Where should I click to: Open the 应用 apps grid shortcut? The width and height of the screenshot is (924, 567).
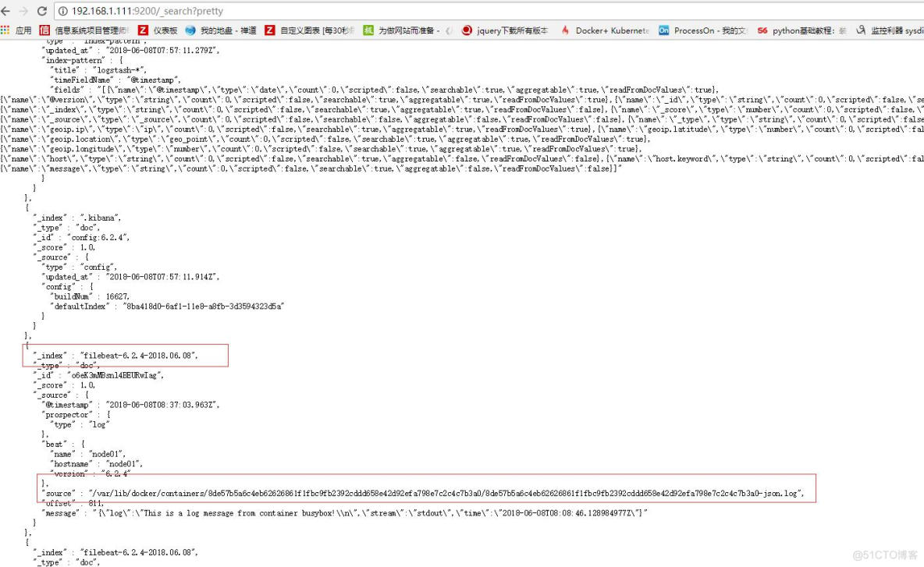point(16,30)
